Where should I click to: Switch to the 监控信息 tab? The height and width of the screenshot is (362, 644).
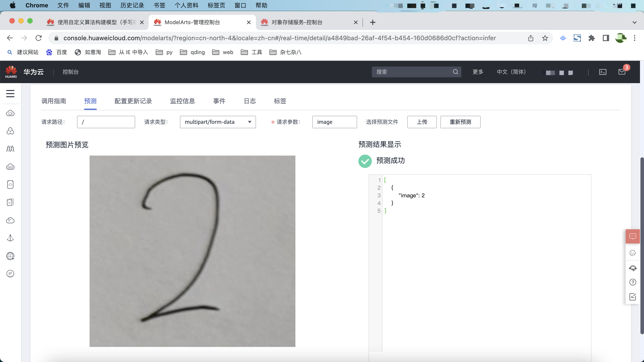(x=182, y=101)
